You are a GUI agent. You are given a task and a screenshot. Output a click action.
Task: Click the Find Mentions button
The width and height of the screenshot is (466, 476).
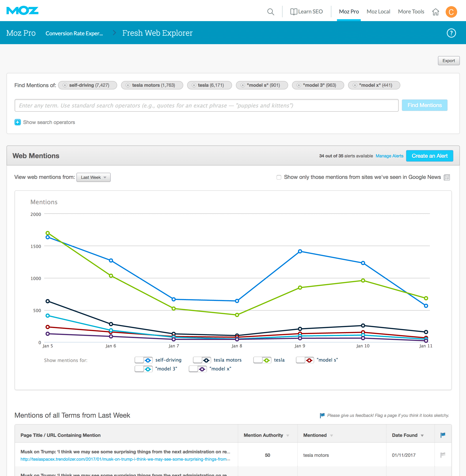424,105
